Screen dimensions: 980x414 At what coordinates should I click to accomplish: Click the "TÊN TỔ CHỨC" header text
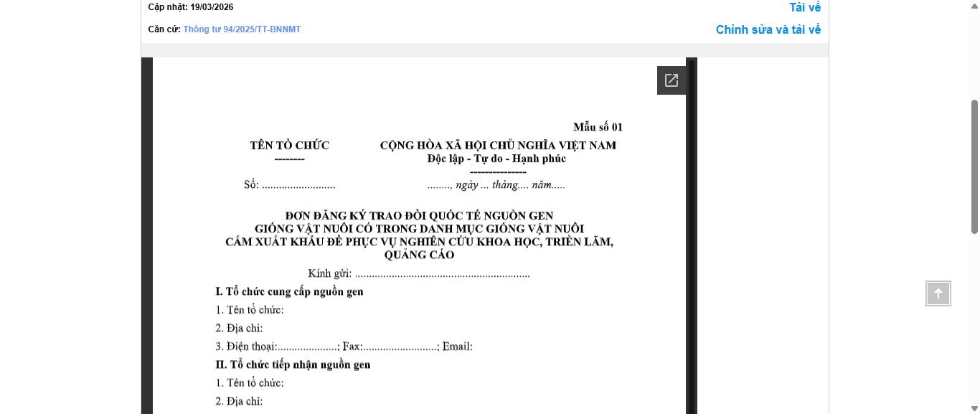pyautogui.click(x=290, y=146)
